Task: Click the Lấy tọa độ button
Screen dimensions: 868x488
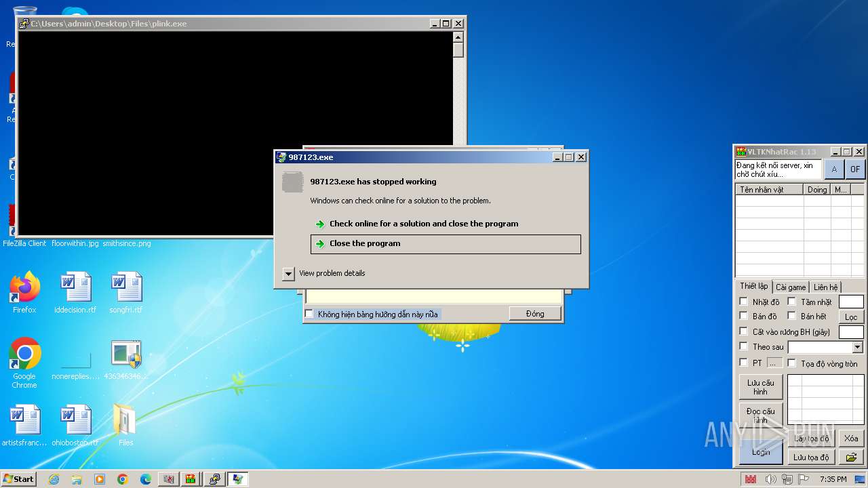Action: (812, 439)
